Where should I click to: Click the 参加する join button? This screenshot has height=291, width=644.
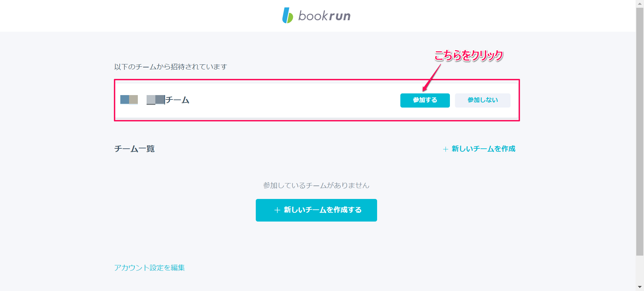425,100
